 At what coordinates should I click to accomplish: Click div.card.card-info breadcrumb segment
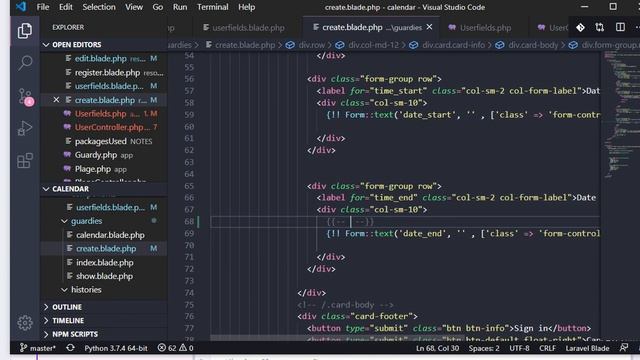(x=448, y=45)
